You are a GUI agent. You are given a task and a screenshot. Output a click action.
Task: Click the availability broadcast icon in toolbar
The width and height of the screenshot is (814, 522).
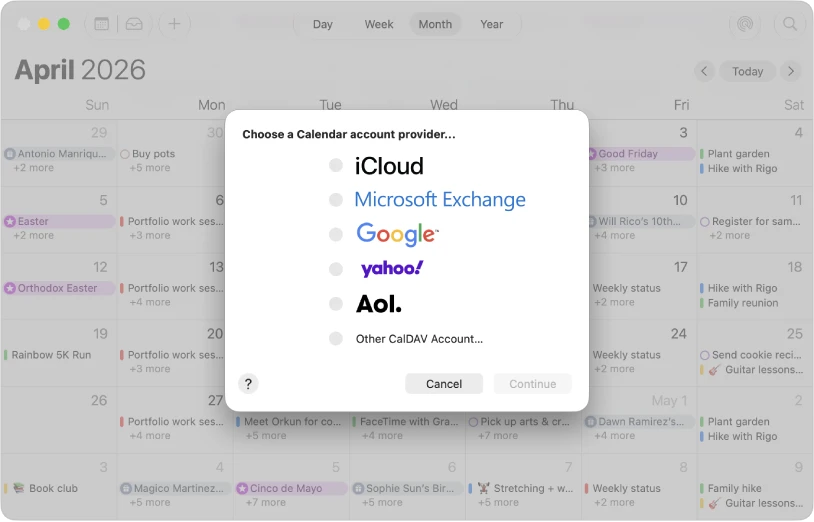(x=745, y=24)
